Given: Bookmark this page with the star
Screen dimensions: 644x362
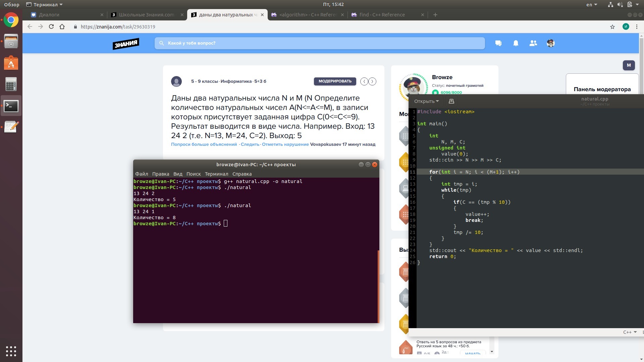Looking at the screenshot, I should 612,27.
